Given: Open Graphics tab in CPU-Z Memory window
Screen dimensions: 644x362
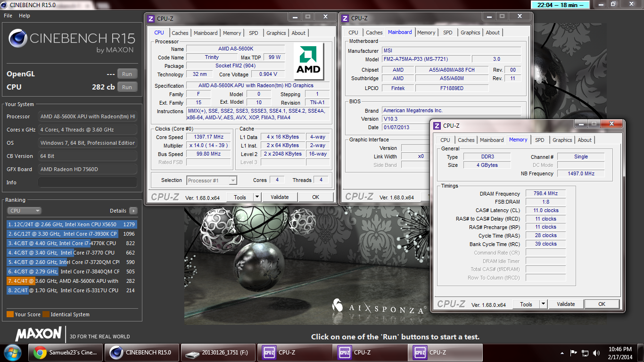Looking at the screenshot, I should click(562, 140).
